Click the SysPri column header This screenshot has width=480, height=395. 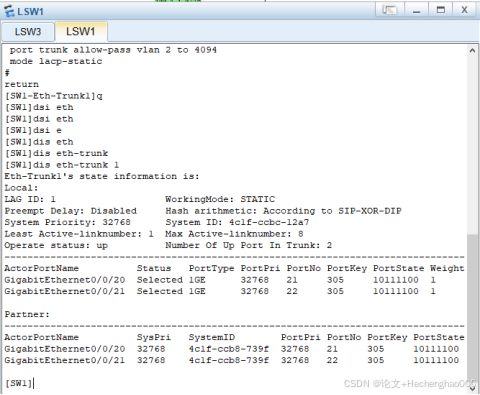click(x=154, y=338)
